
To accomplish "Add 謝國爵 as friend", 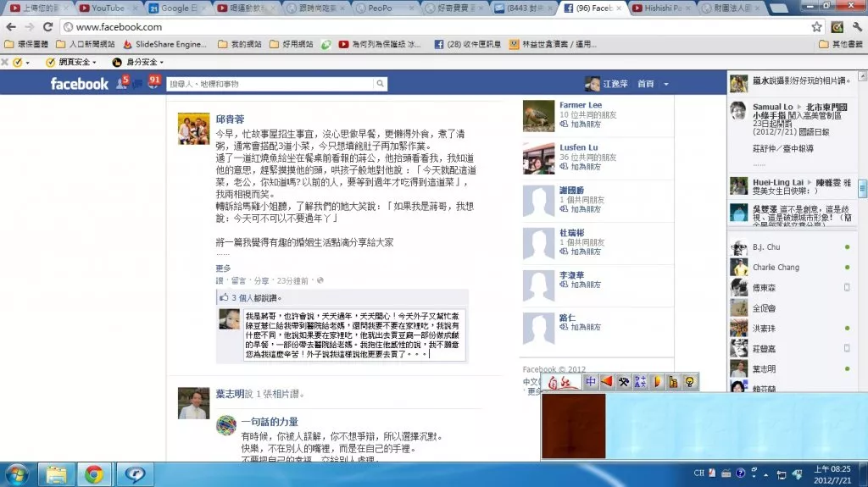I will pos(581,209).
